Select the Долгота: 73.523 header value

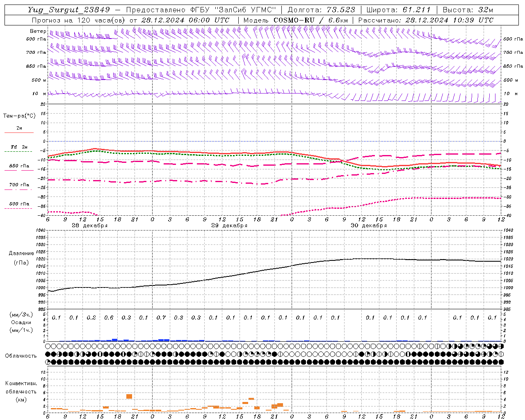(321, 10)
